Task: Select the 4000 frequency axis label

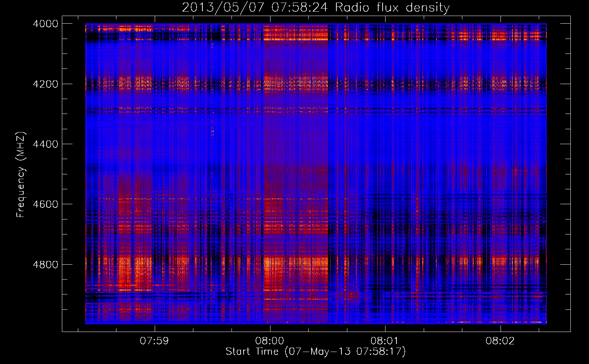Action: (x=46, y=24)
